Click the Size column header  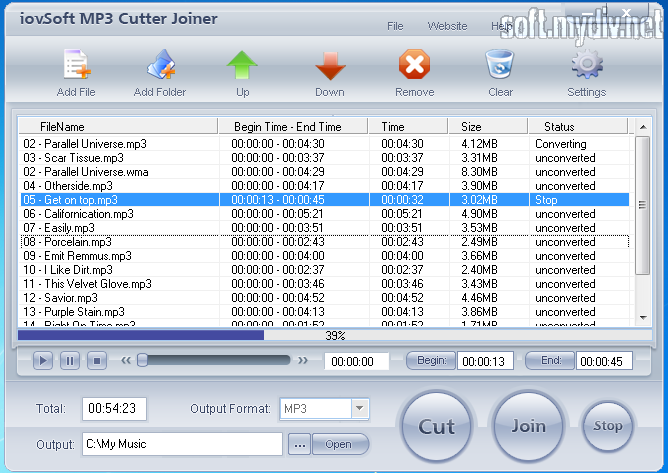[x=488, y=127]
